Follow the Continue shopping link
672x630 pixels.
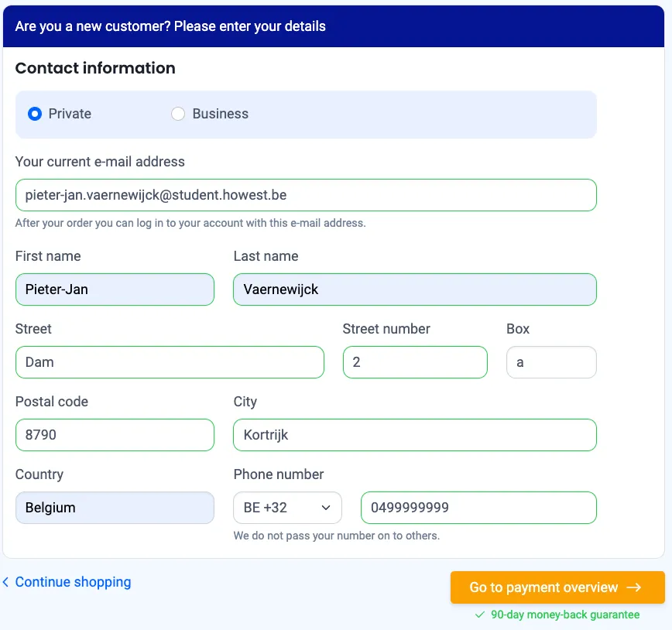coord(73,582)
